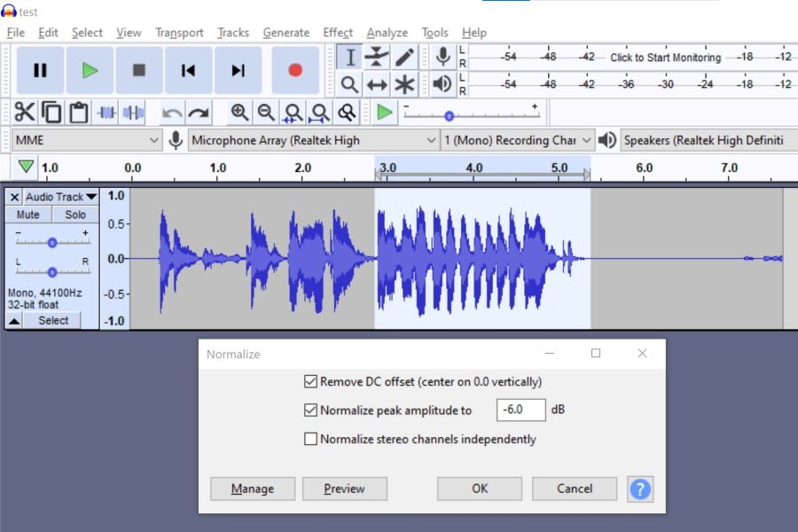This screenshot has width=798, height=532.
Task: Silence the selected audio
Action: (x=133, y=113)
